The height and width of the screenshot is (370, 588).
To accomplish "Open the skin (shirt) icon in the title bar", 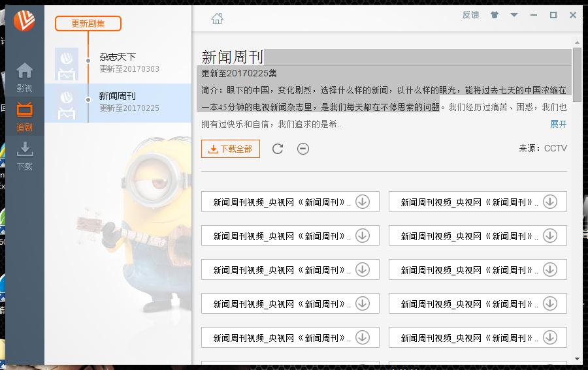I will pyautogui.click(x=495, y=15).
